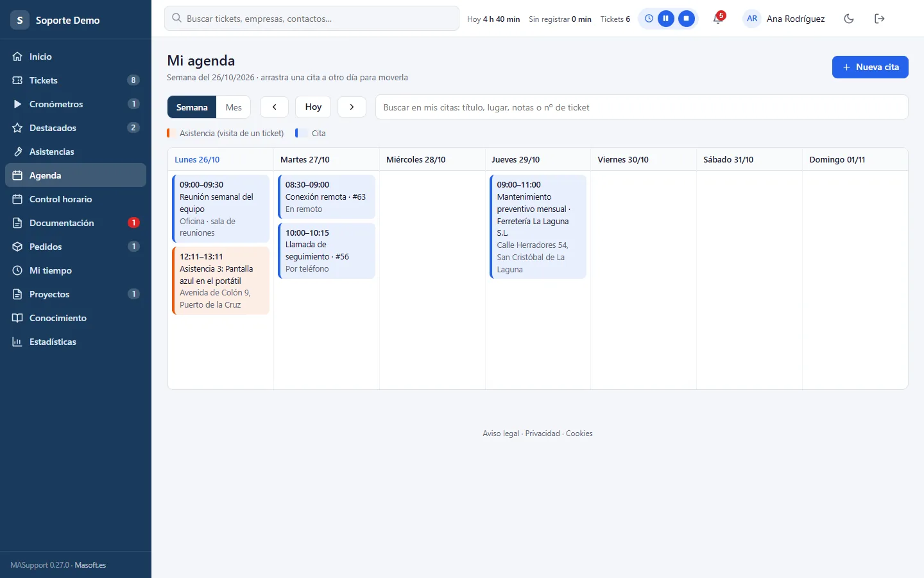The height and width of the screenshot is (578, 924).
Task: Open Llamada de seguimiento #56 appointment
Action: pyautogui.click(x=327, y=250)
